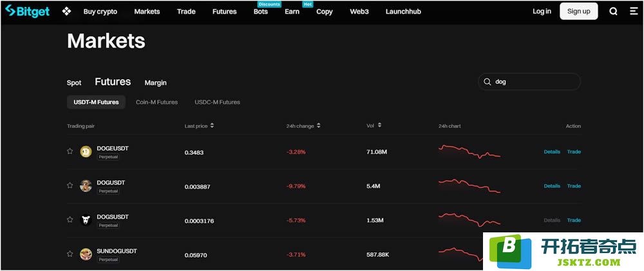Click Trade for DOGEUSDT
The width and height of the screenshot is (644, 271).
[x=574, y=151]
